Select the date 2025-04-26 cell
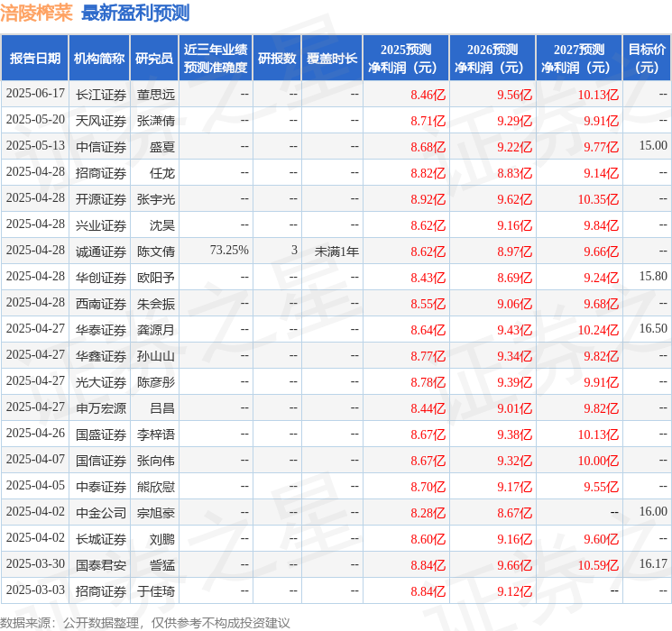 click(35, 433)
